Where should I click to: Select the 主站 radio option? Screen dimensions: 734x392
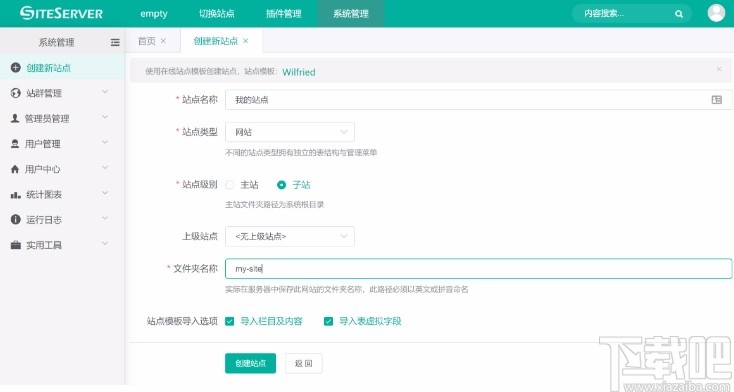click(229, 185)
